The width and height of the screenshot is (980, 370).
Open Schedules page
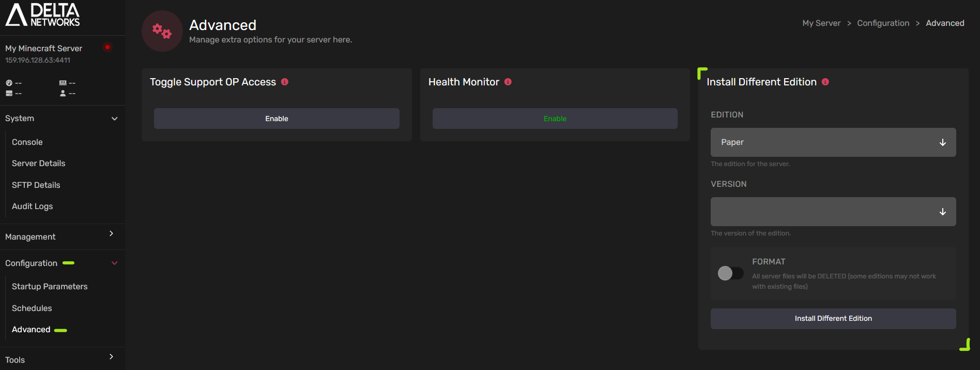[32, 308]
